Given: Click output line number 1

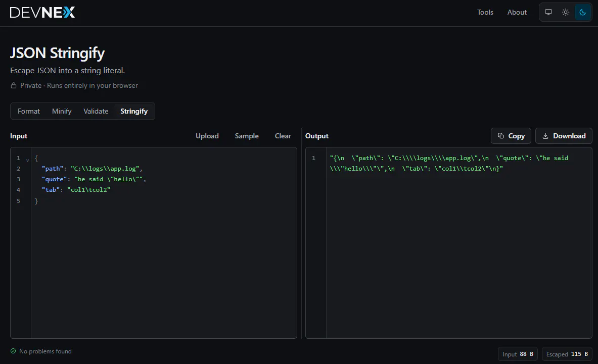Looking at the screenshot, I should (x=314, y=158).
